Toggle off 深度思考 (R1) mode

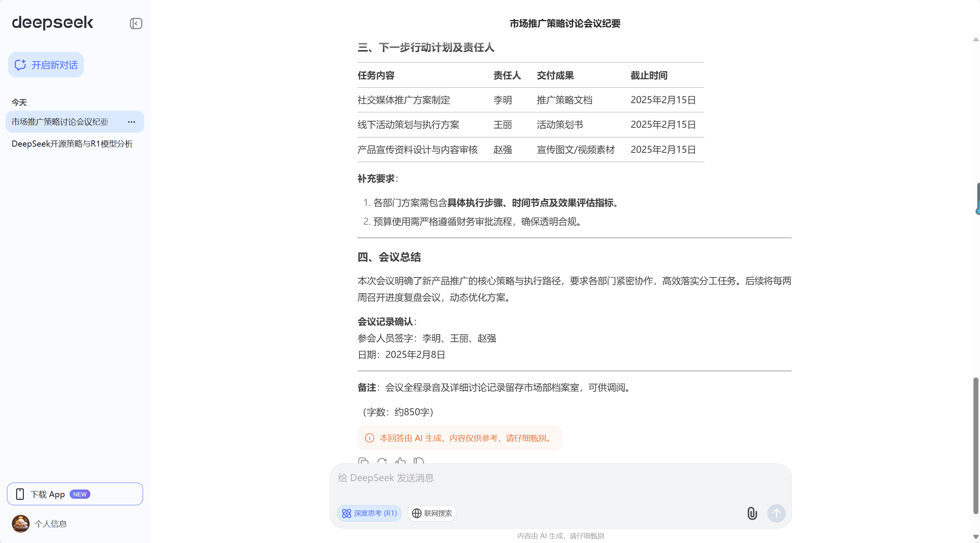coord(369,513)
